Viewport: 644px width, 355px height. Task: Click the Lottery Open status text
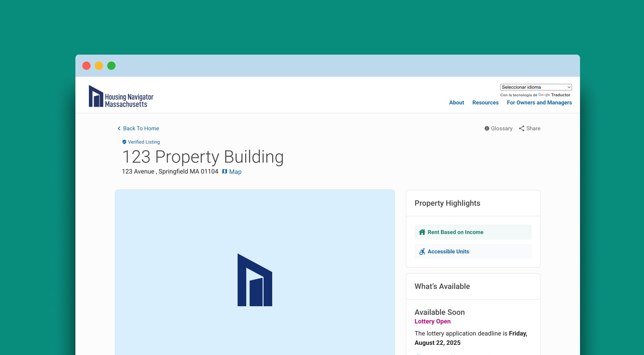coord(432,321)
